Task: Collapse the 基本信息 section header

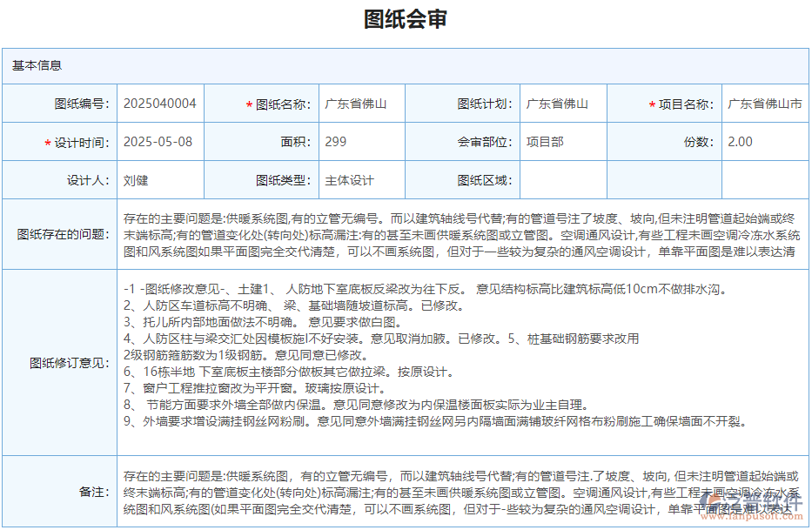Action: tap(32, 64)
